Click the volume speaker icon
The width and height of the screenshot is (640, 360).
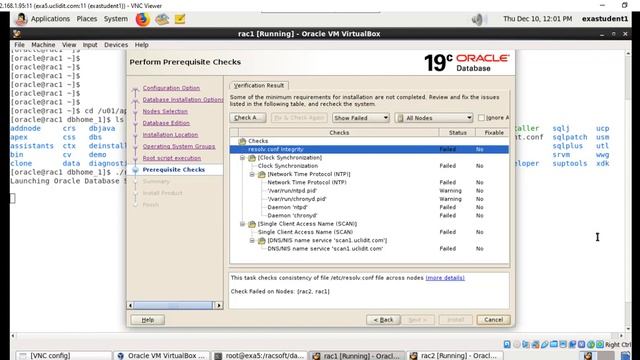[477, 19]
